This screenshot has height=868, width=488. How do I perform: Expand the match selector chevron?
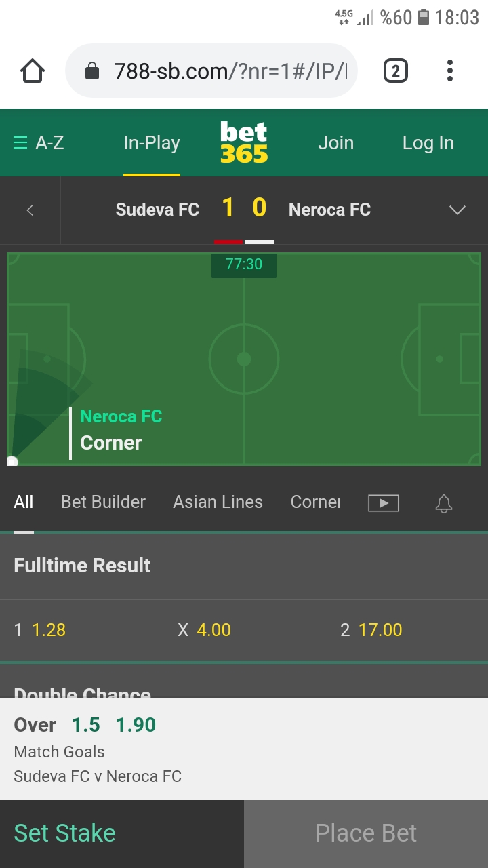click(457, 210)
